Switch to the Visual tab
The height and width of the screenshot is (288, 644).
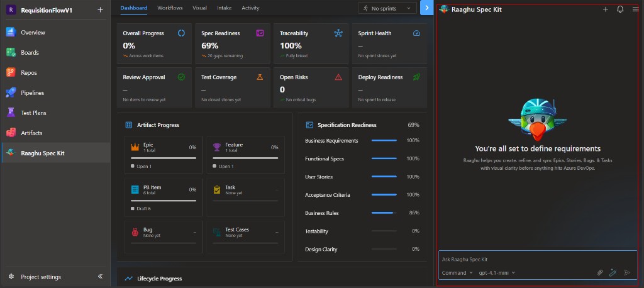pos(199,8)
